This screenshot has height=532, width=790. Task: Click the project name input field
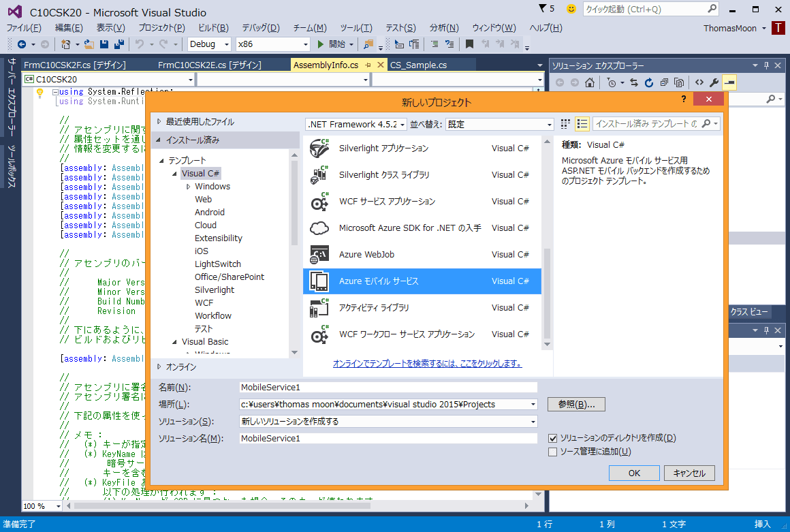[388, 388]
